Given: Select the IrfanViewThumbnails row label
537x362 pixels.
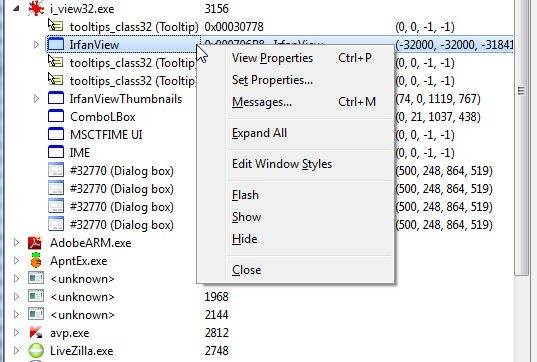Looking at the screenshot, I should [x=126, y=99].
